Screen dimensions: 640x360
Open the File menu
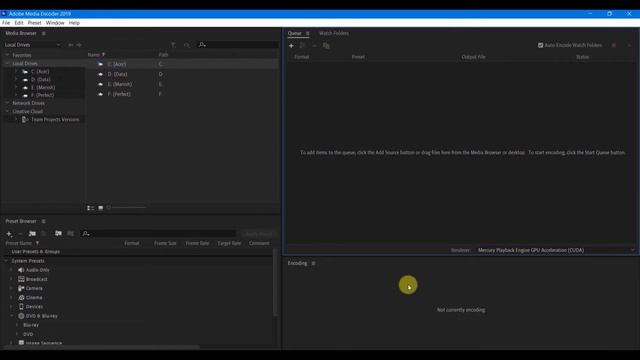point(6,23)
